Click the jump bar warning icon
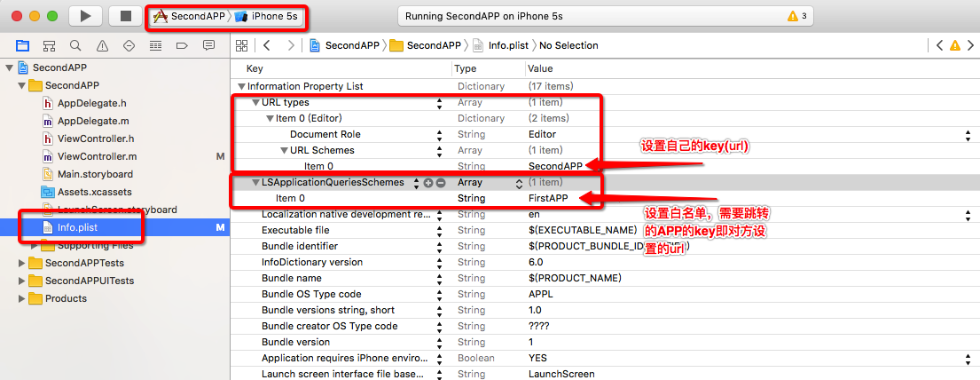Image resolution: width=980 pixels, height=380 pixels. click(955, 45)
